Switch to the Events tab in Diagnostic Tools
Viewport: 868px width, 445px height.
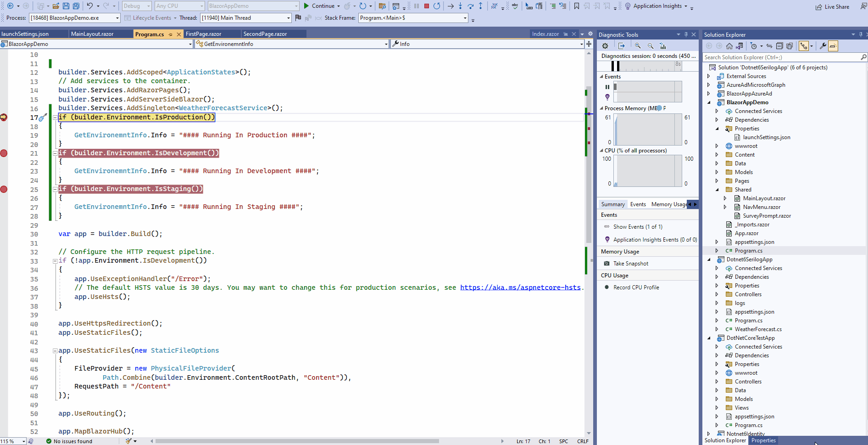(x=638, y=204)
